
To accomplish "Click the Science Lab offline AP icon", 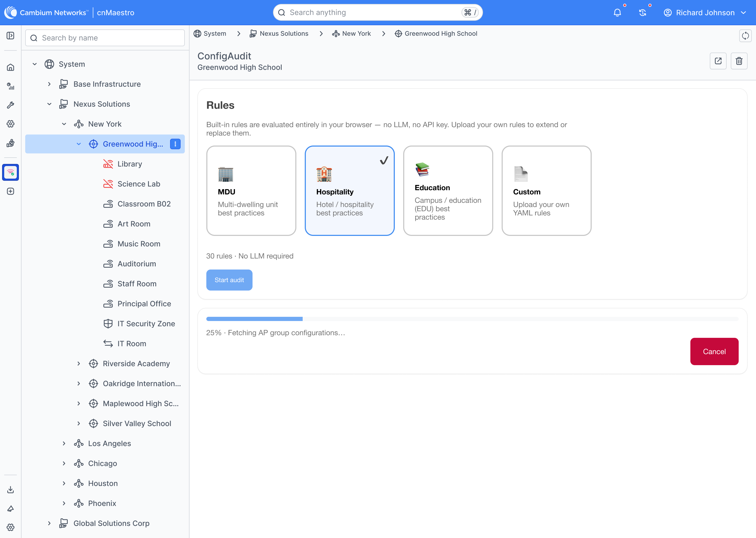I will pyautogui.click(x=108, y=184).
